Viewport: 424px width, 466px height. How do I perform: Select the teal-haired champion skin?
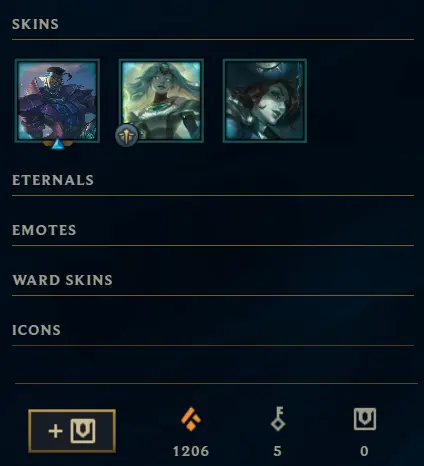pos(161,101)
